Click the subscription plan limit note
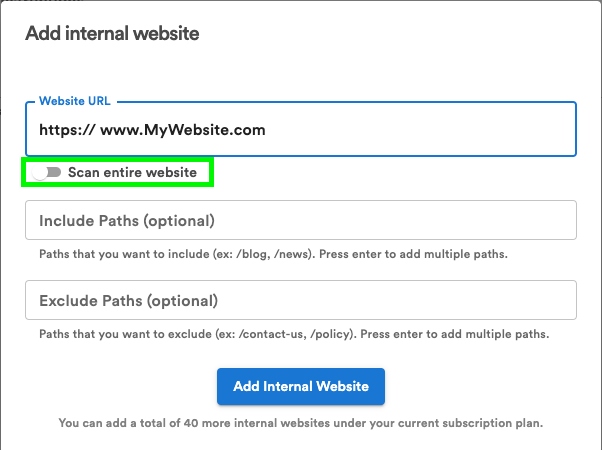602x450 pixels. pyautogui.click(x=300, y=423)
